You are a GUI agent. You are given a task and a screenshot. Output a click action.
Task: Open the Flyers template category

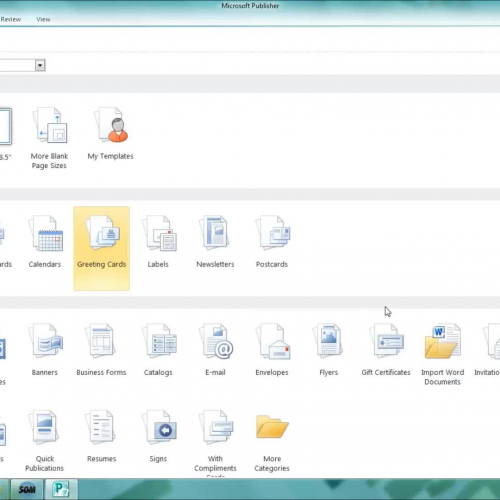click(x=328, y=350)
